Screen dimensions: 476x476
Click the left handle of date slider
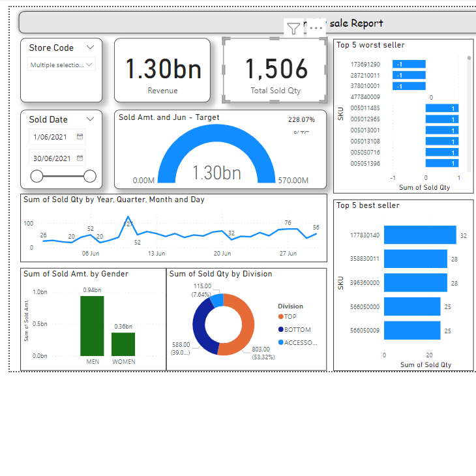pos(37,176)
